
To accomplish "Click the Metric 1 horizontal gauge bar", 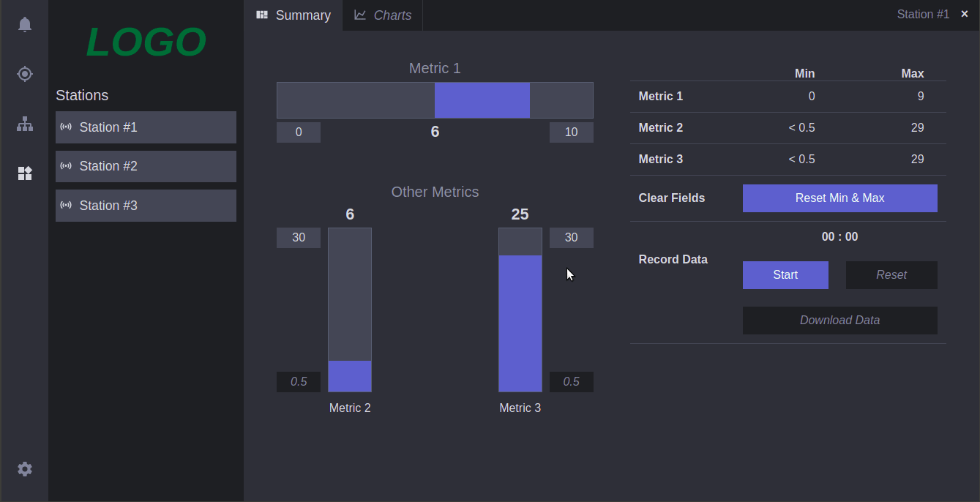I will click(x=435, y=100).
